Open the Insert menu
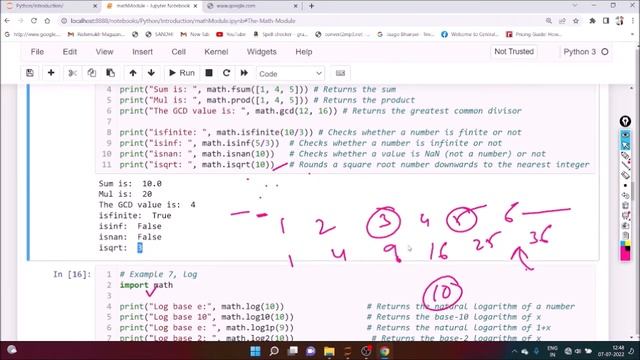 (142, 52)
